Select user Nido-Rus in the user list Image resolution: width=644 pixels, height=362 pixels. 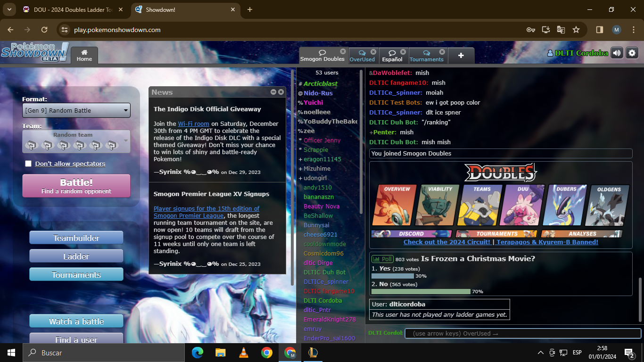[318, 93]
